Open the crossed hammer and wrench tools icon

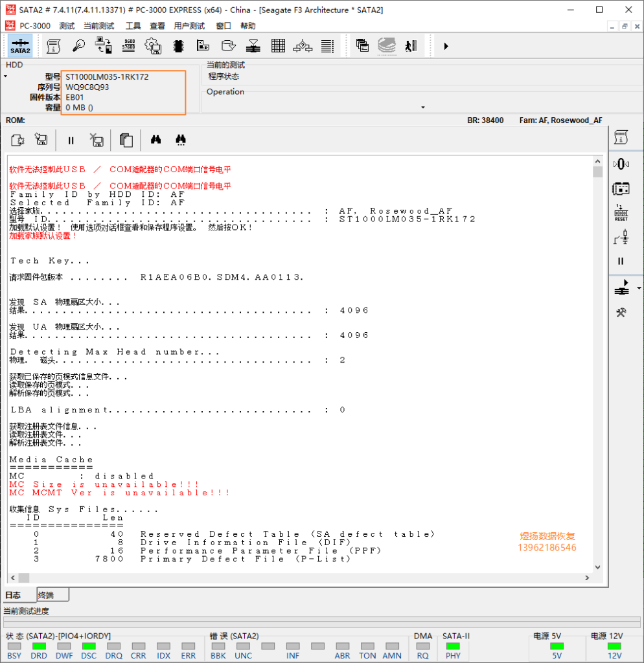pos(621,313)
